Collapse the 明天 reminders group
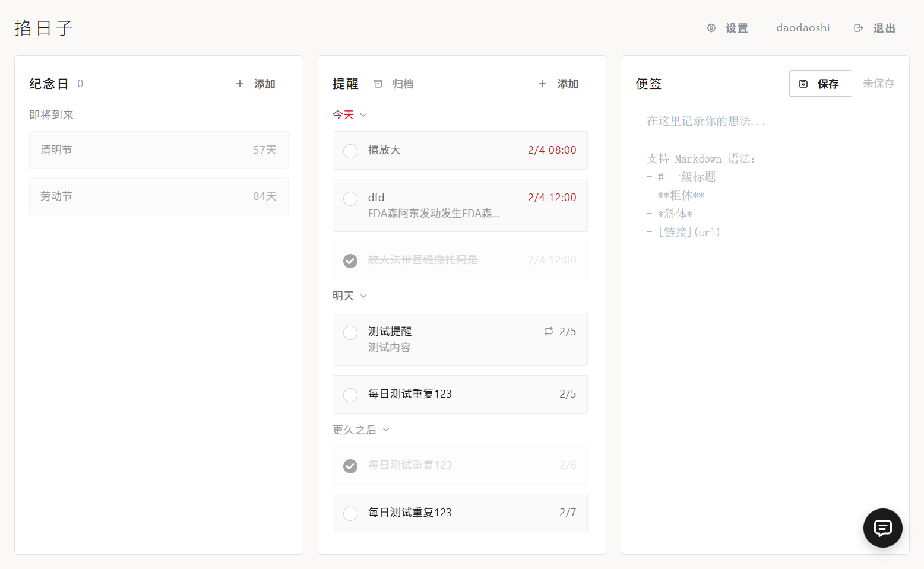 click(x=363, y=296)
